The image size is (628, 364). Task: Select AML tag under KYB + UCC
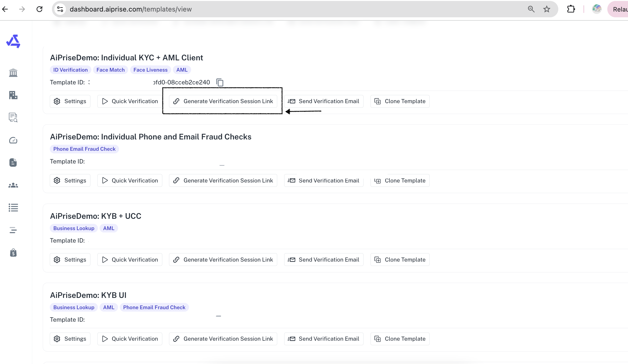point(109,228)
